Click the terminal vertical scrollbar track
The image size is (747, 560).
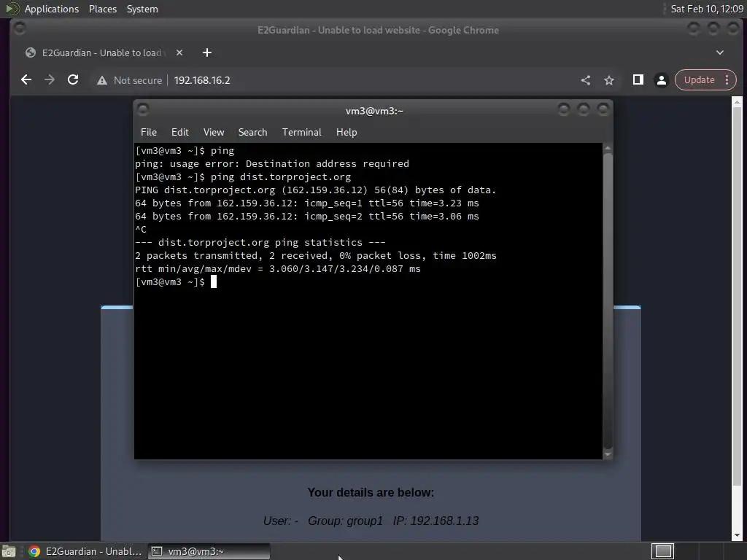608,301
